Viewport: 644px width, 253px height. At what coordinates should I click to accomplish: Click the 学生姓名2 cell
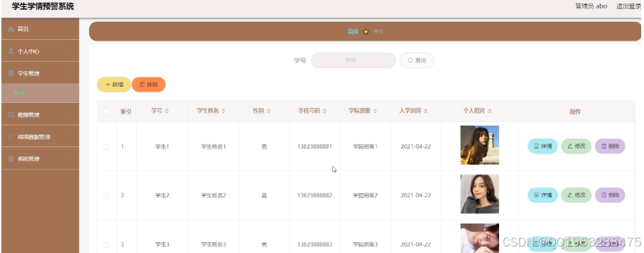tap(213, 196)
